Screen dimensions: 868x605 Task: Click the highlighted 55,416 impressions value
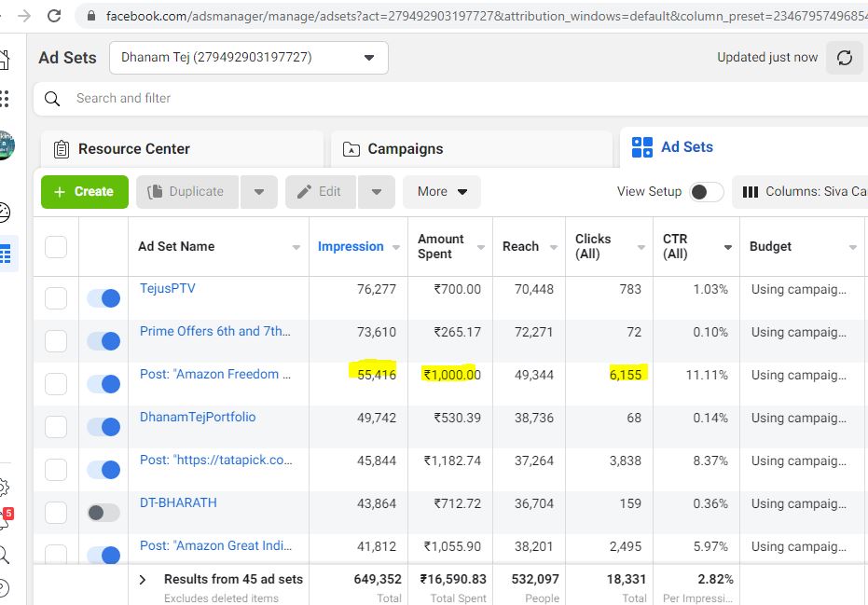[377, 375]
